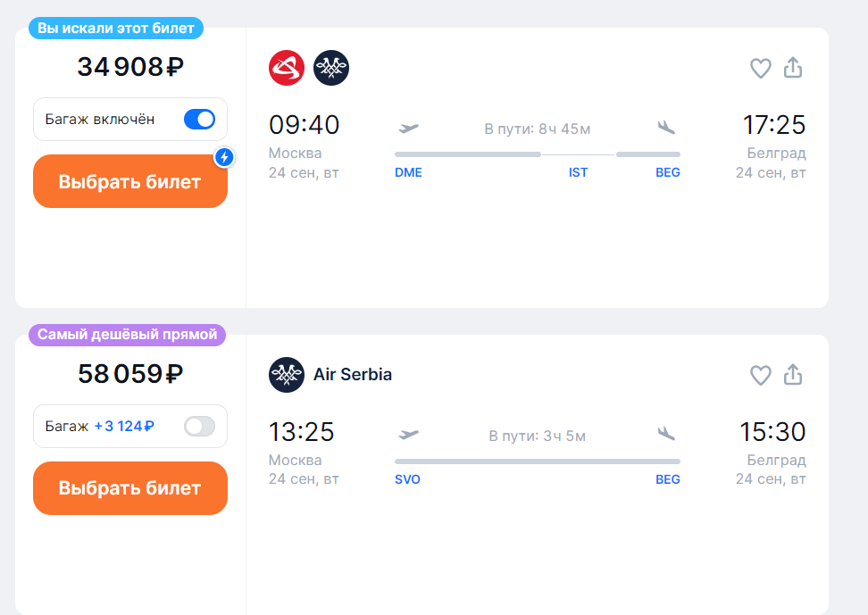Add the Air Serbia direct flight to favorites
Image resolution: width=868 pixels, height=615 pixels.
(x=760, y=375)
